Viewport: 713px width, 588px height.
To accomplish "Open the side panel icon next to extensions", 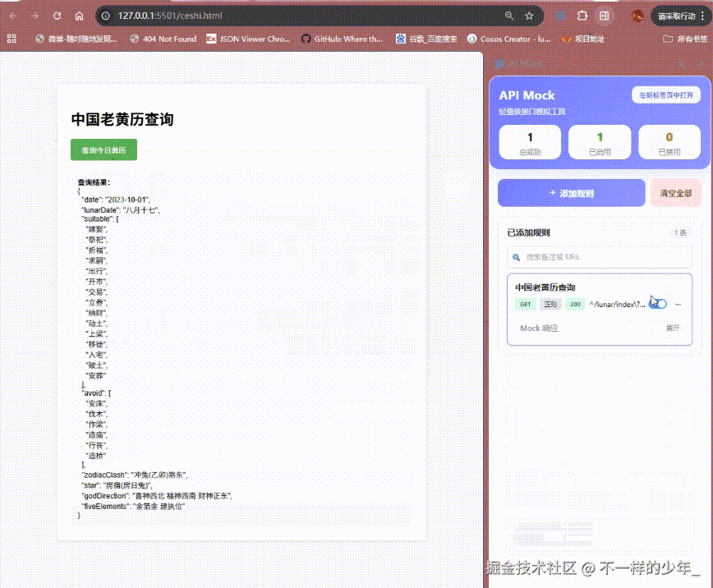I will (x=604, y=15).
